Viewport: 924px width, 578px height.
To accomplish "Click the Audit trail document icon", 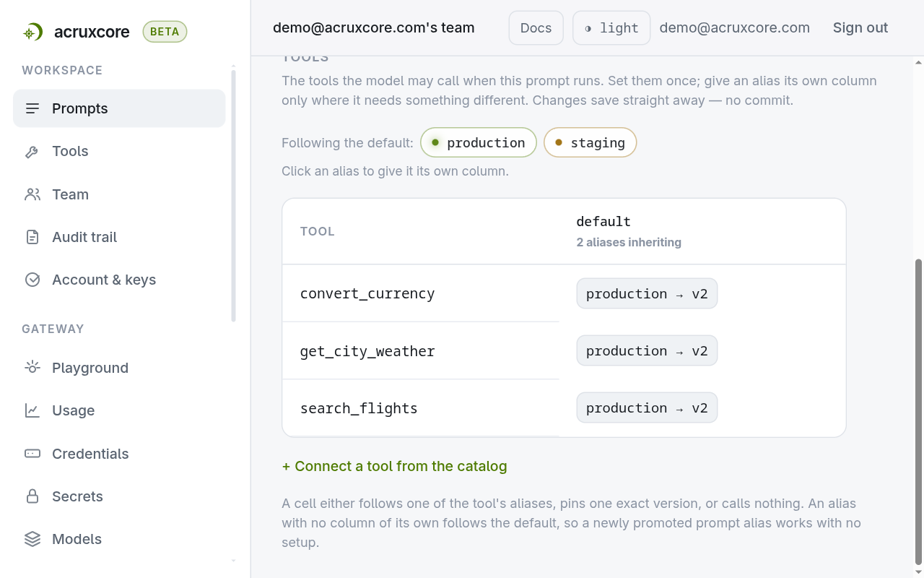I will pyautogui.click(x=32, y=237).
